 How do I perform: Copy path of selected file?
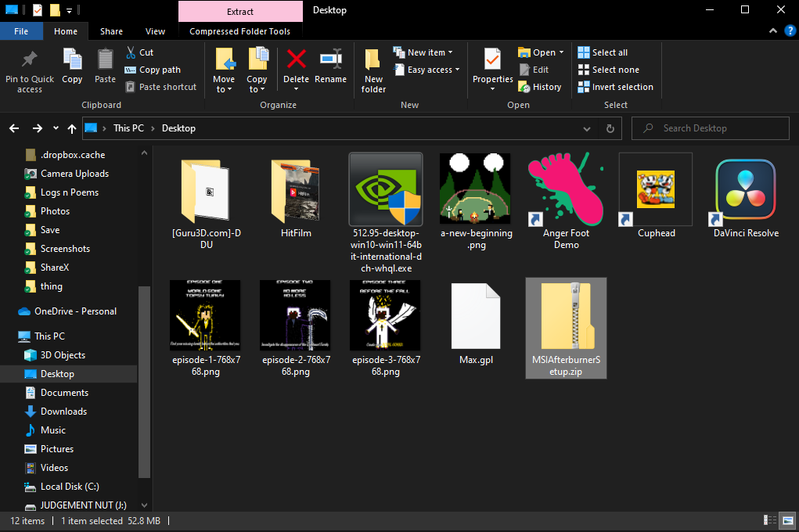pyautogui.click(x=153, y=70)
